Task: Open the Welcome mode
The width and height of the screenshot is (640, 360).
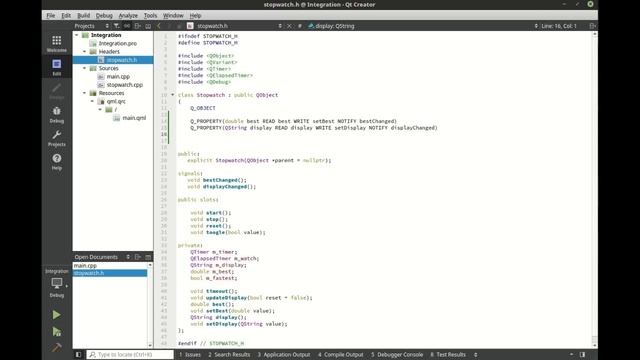Action: [x=56, y=44]
